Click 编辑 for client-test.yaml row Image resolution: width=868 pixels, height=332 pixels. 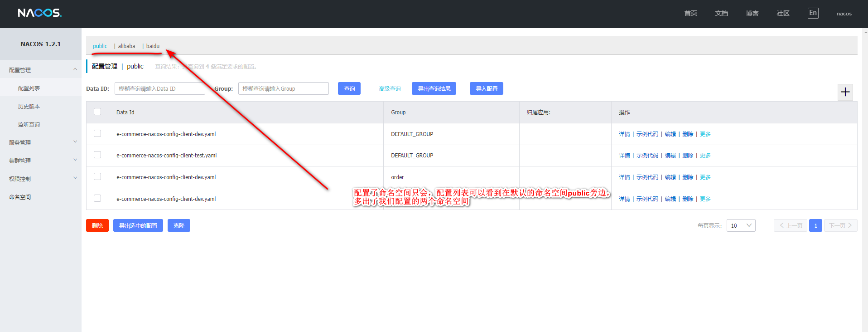click(670, 155)
